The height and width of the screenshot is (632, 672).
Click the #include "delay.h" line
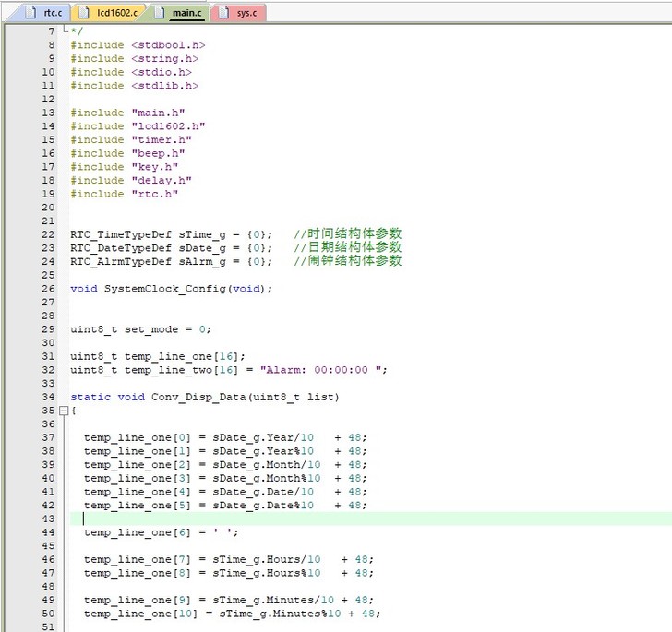pos(131,181)
